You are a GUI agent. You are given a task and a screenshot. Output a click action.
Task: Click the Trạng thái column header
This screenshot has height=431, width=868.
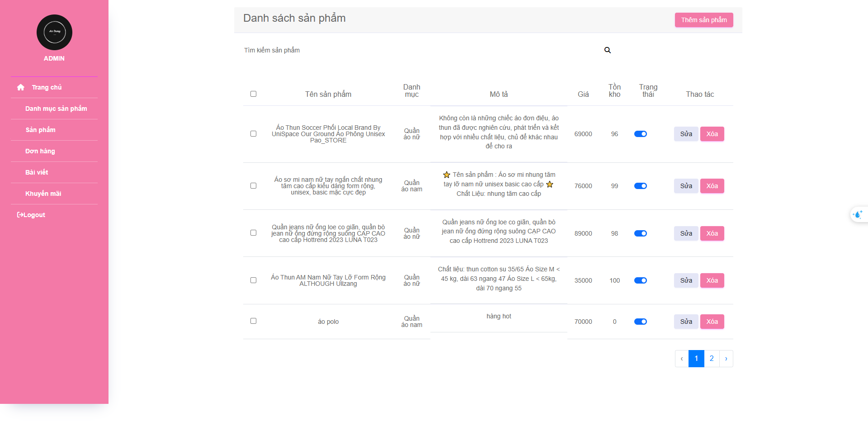click(648, 90)
